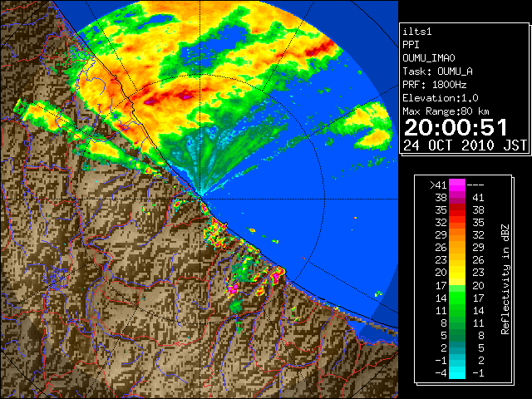Click the '-4' legend label
The image size is (532, 399).
441,373
